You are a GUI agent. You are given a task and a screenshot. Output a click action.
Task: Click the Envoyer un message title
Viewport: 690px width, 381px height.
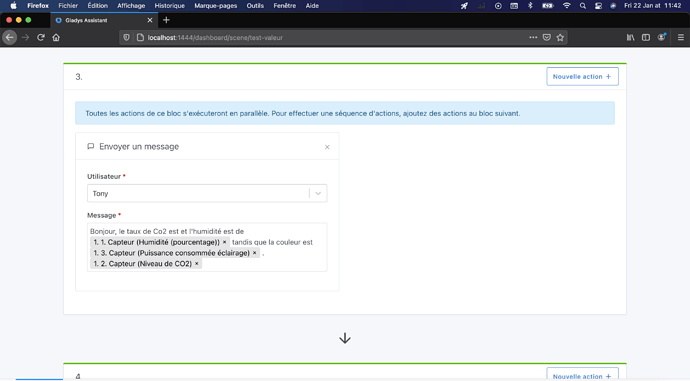139,147
